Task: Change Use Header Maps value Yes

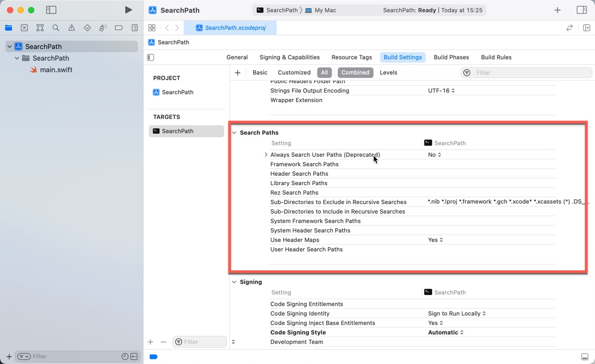Action: coord(436,240)
